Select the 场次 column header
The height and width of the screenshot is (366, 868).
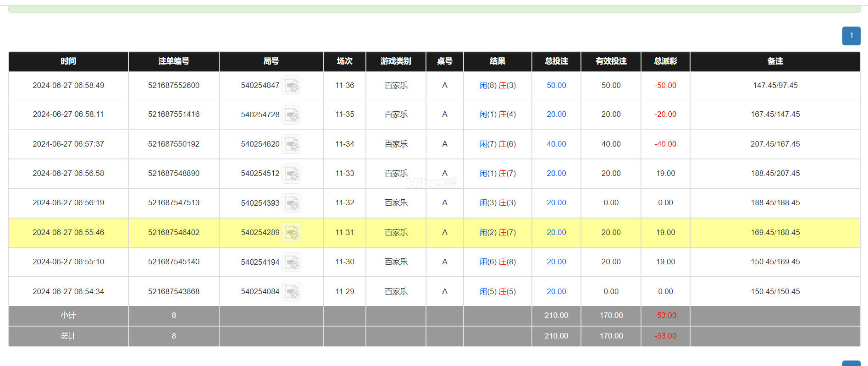pyautogui.click(x=344, y=61)
